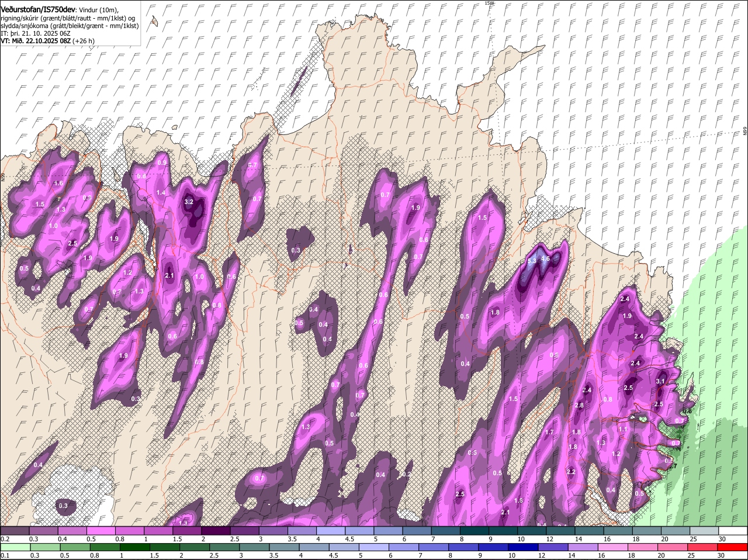Screen dimensions: 748x560
Task: Pick the pale grey 25–30 snow legend swatch
Action: pos(704,531)
